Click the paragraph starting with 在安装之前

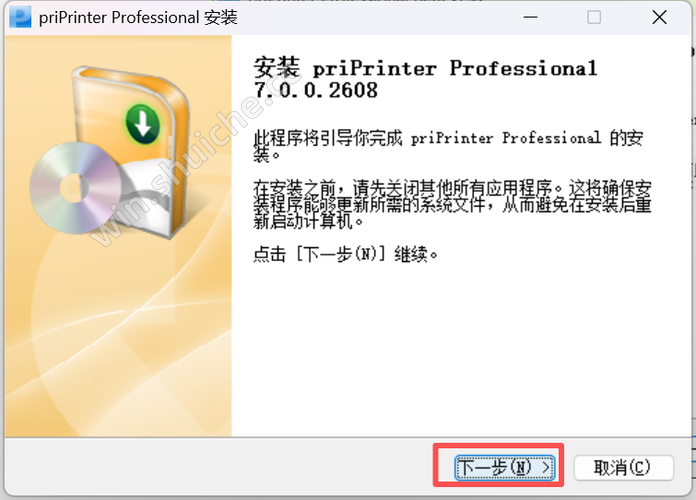pos(452,205)
